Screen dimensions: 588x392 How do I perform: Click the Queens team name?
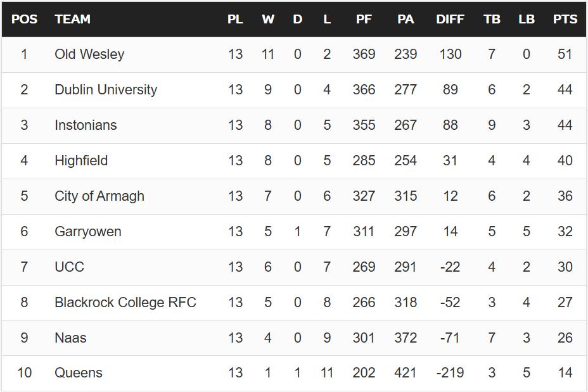pos(79,373)
